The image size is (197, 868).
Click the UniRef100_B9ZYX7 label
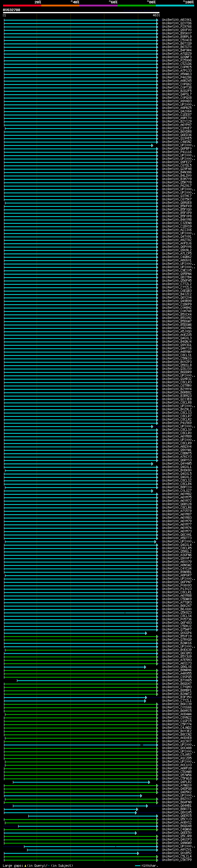coord(176,799)
